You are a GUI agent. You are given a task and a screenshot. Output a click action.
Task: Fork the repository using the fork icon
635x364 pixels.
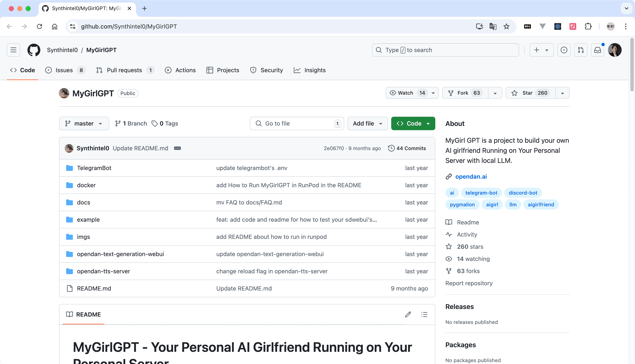pyautogui.click(x=451, y=93)
